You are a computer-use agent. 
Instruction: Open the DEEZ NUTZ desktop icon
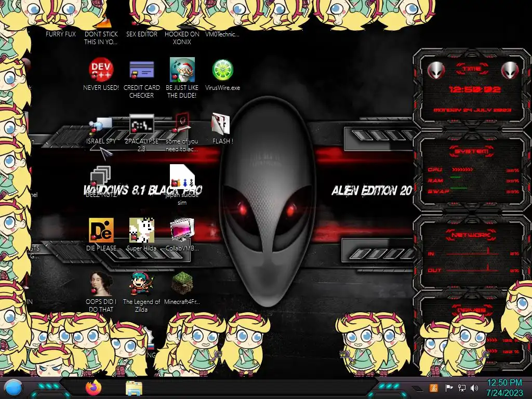coord(101,177)
